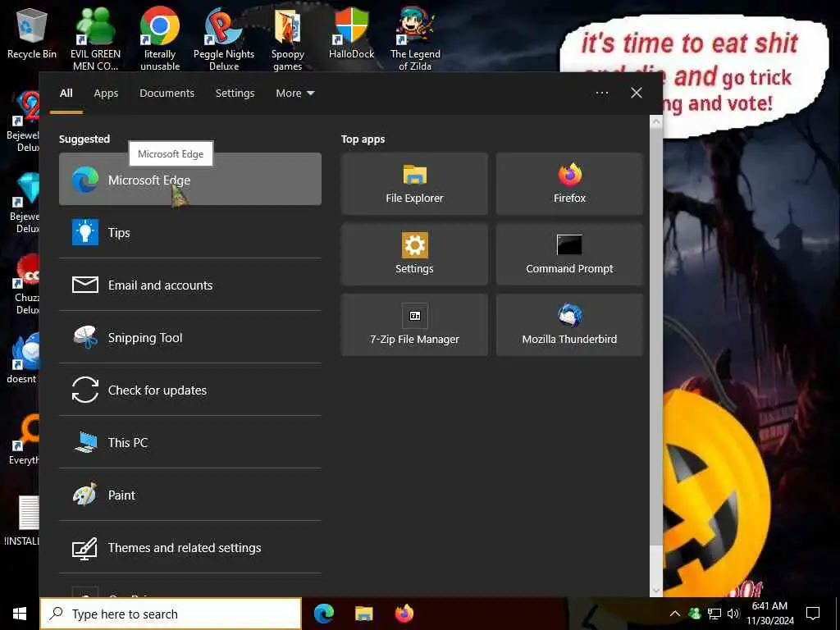The height and width of the screenshot is (630, 840).
Task: Open Edge from the taskbar
Action: pyautogui.click(x=324, y=614)
